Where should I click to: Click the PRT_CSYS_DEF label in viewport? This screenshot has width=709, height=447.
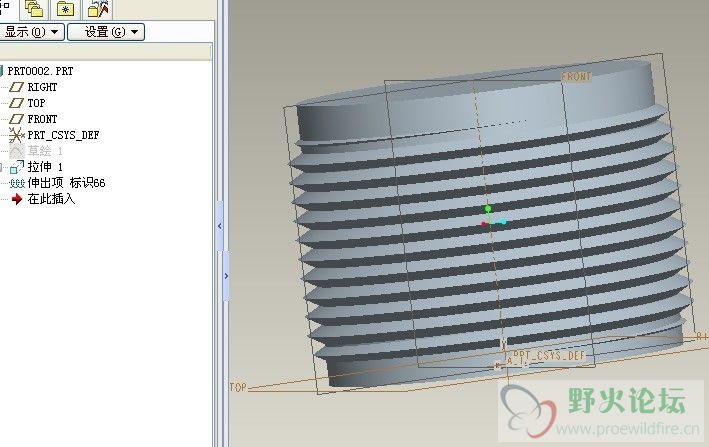(548, 356)
